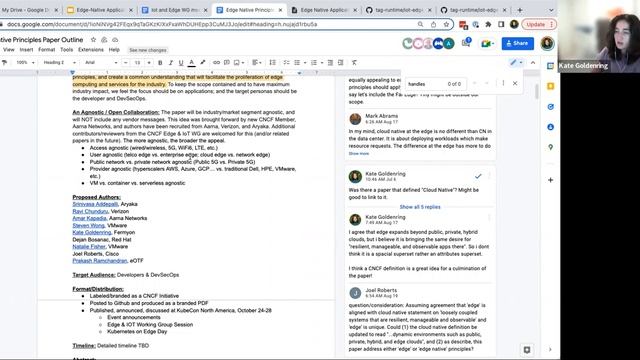
Task: Open the text alignment dropdown
Action: (257, 62)
